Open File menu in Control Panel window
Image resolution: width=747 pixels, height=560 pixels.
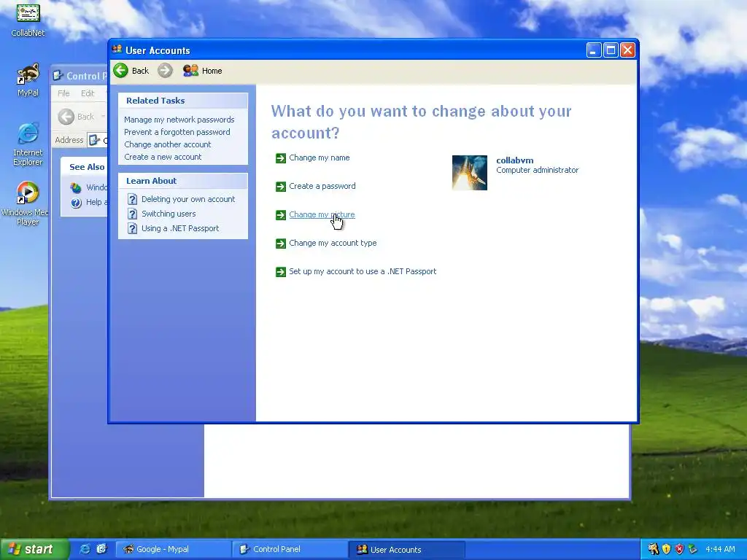click(x=63, y=93)
